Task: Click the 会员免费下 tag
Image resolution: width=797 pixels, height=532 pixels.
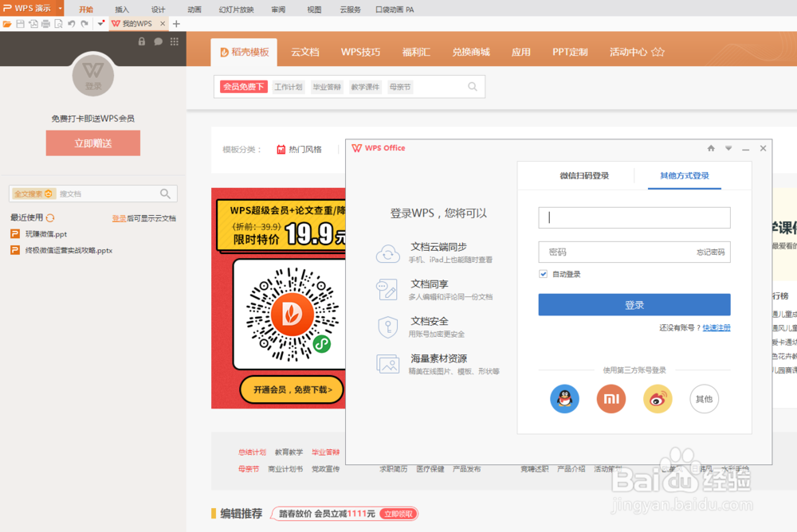Action: coord(243,87)
